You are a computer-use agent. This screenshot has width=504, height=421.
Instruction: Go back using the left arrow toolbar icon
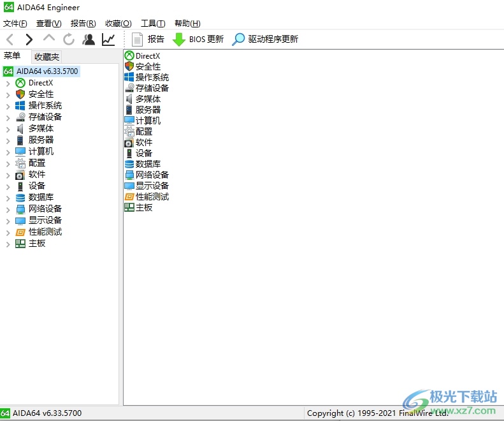pos(10,40)
